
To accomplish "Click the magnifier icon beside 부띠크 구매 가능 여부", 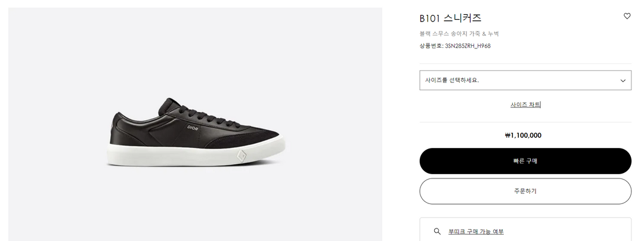I will point(437,231).
